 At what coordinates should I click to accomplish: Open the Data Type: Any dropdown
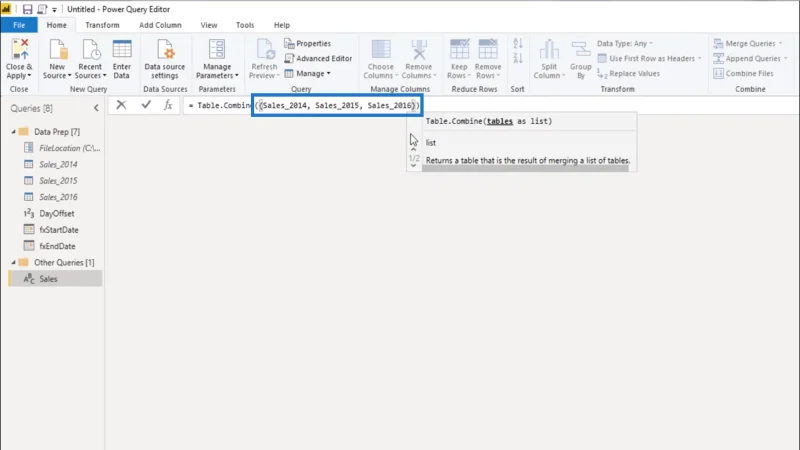pos(625,43)
